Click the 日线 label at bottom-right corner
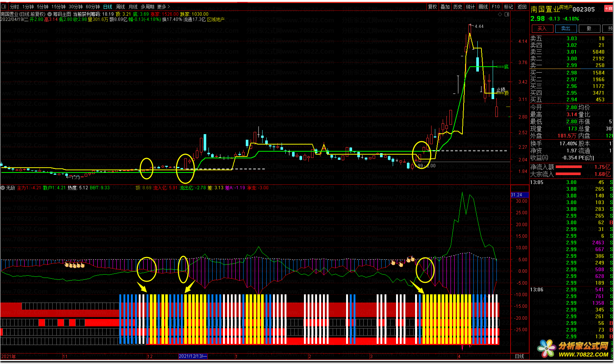This screenshot has height=364, width=615. coord(519,357)
